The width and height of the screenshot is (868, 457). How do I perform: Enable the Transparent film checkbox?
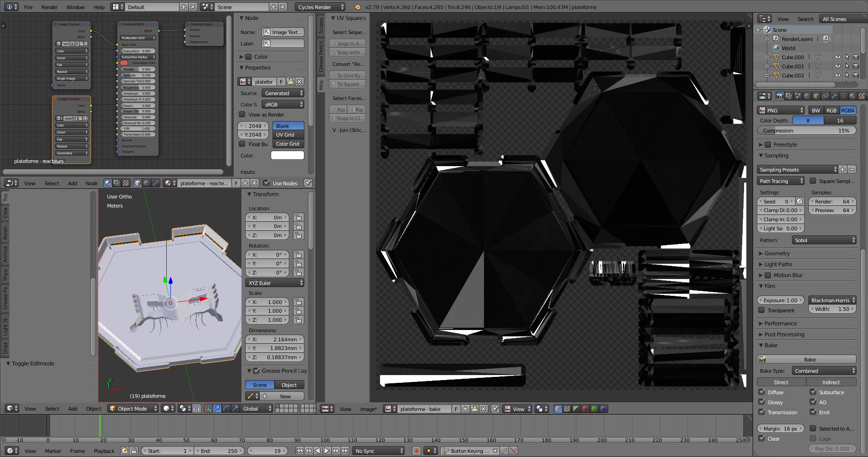[x=761, y=310]
